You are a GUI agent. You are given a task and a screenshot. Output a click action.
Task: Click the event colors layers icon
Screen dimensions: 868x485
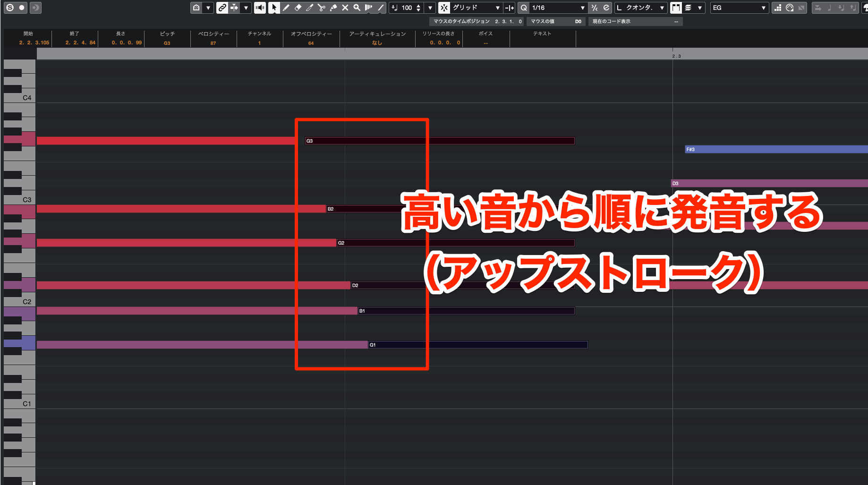pyautogui.click(x=689, y=8)
